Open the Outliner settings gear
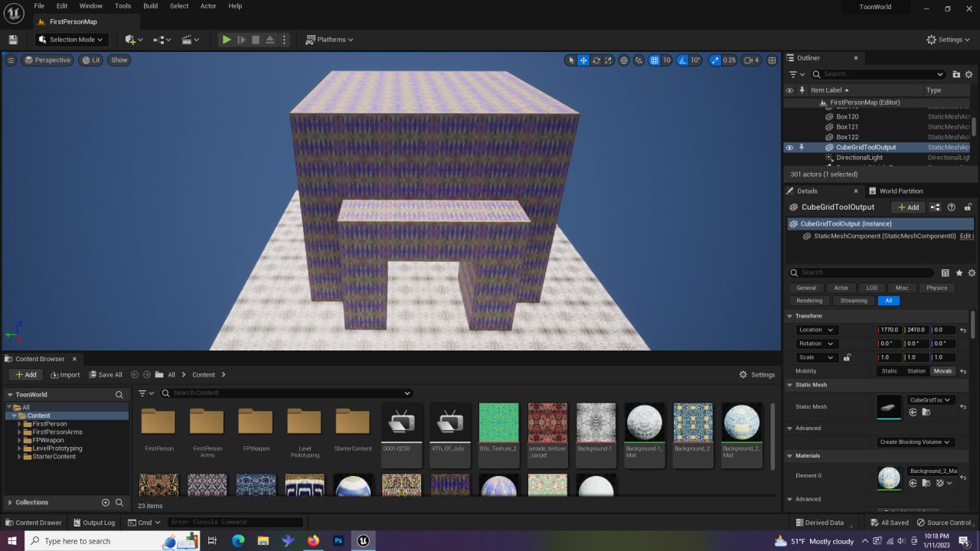The height and width of the screenshot is (551, 980). [970, 74]
